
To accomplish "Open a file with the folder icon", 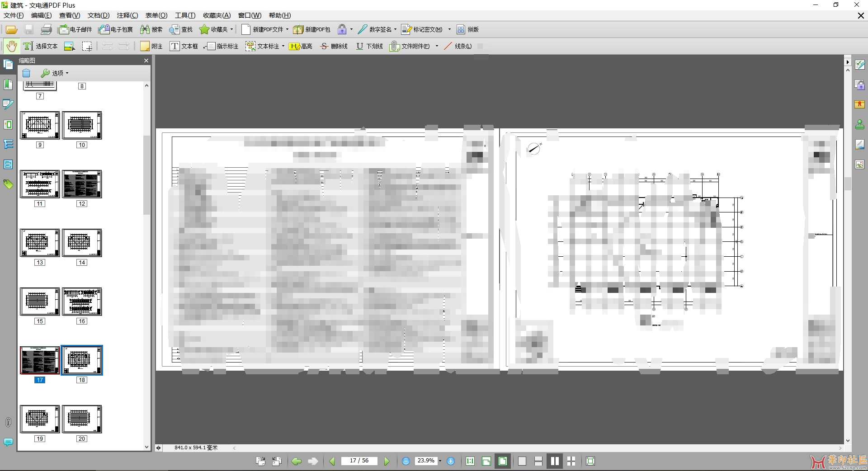I will (x=11, y=30).
